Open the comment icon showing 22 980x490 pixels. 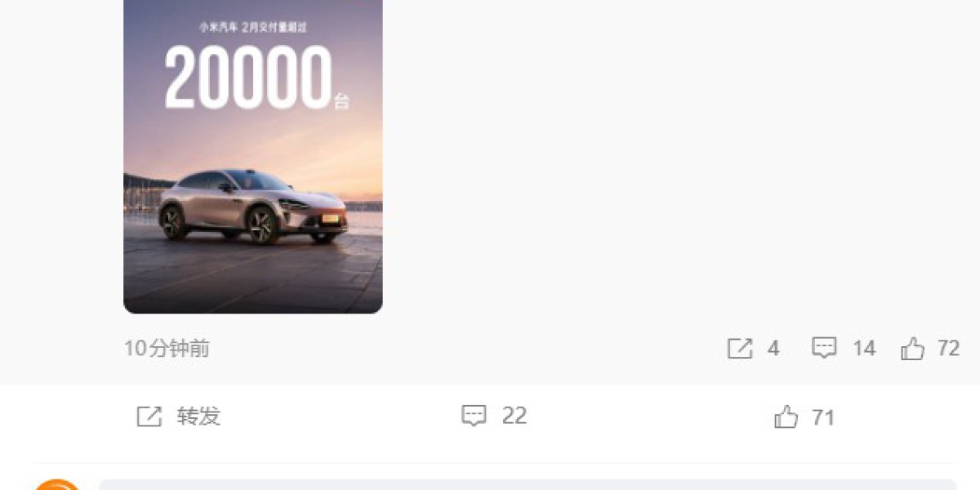474,416
